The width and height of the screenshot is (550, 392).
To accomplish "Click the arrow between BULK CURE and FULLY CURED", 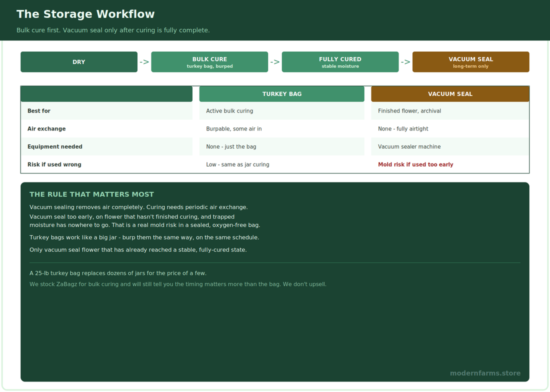I will point(275,62).
